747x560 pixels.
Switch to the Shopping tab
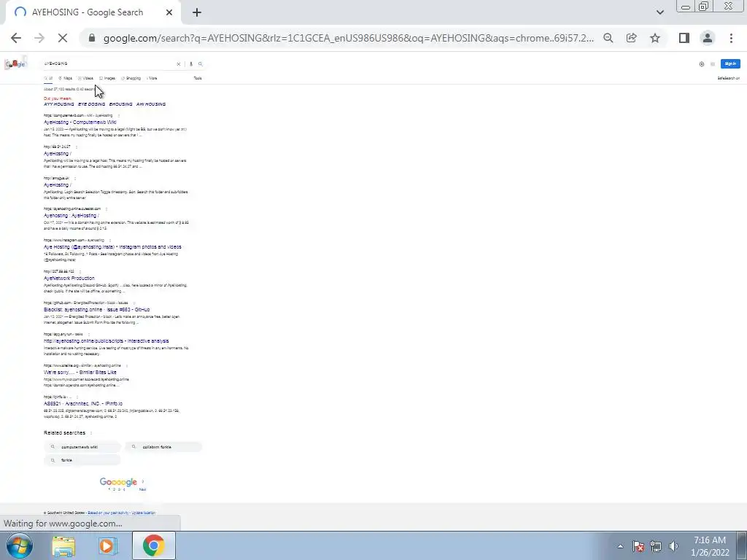tap(131, 78)
